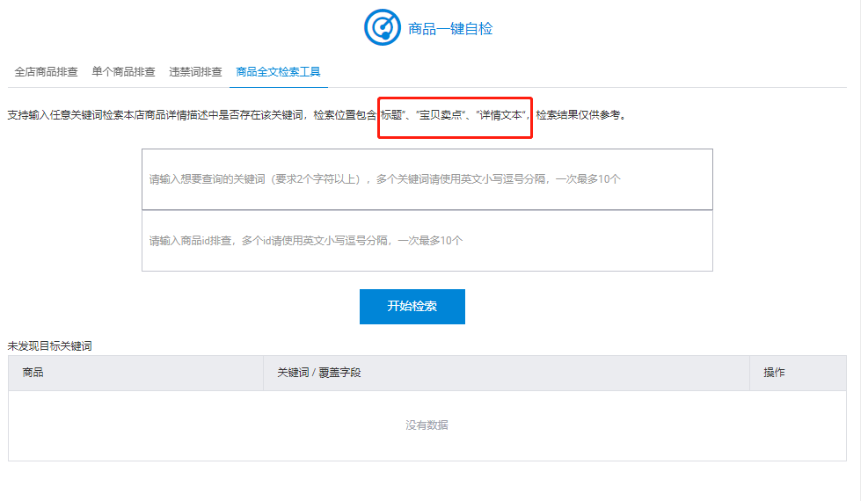This screenshot has width=868, height=501.
Task: Click the 关键词 / 覆盖字段 column header
Action: click(x=319, y=373)
